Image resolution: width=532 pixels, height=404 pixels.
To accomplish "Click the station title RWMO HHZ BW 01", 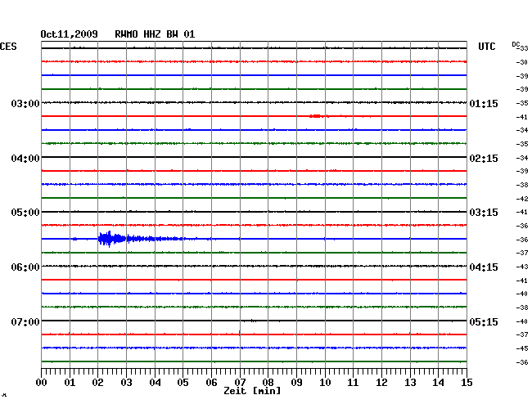I will (x=155, y=34).
